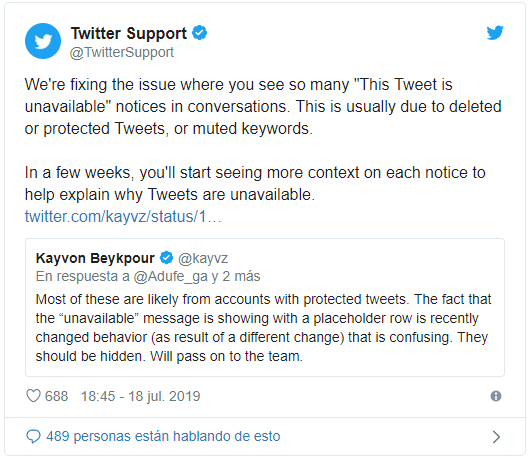
Task: Click the Twitter Support profile avatar
Action: 43,41
